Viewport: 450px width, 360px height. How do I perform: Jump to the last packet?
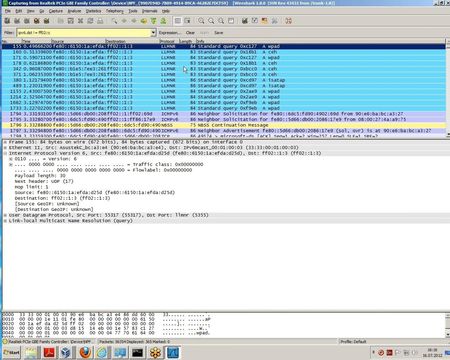(163, 21)
